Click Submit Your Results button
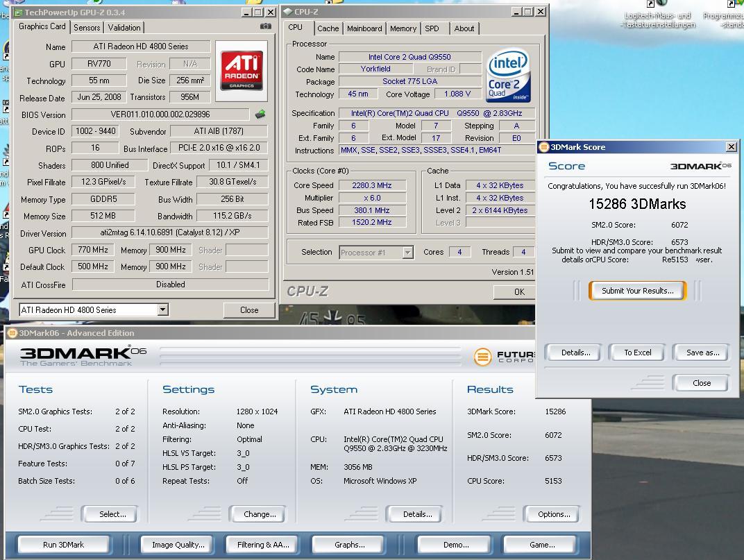744x560 pixels. tap(637, 291)
